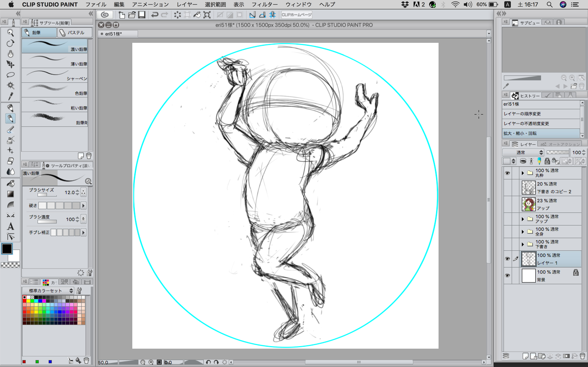Screen dimensions: 588x367
Task: Open the フィルター menu
Action: tap(264, 4)
